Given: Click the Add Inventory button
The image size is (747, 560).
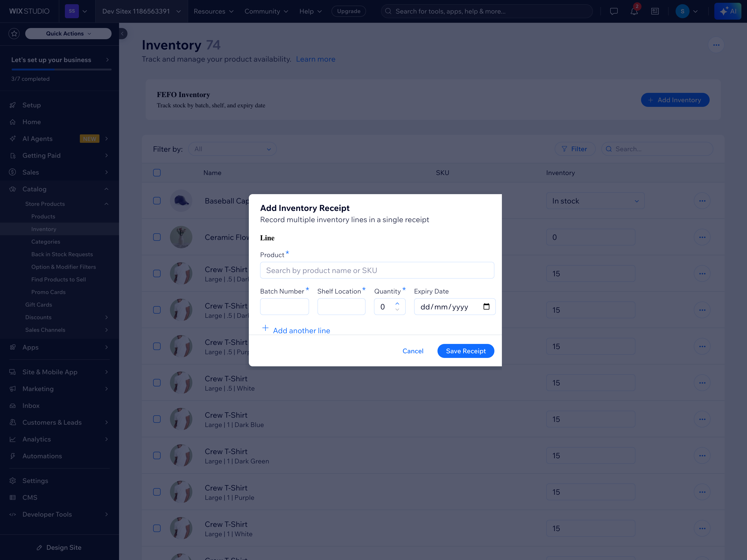Looking at the screenshot, I should [675, 100].
